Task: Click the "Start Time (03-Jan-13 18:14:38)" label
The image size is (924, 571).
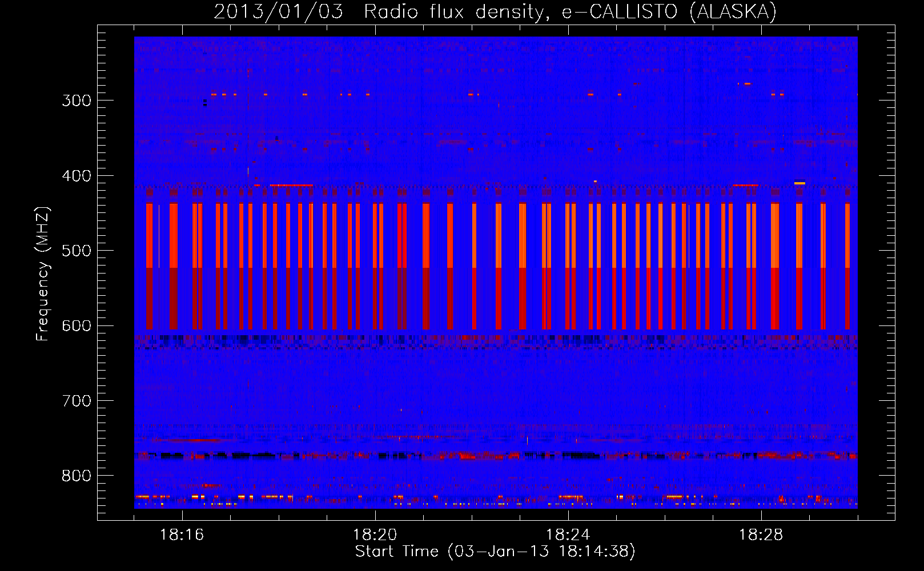Action: point(495,552)
